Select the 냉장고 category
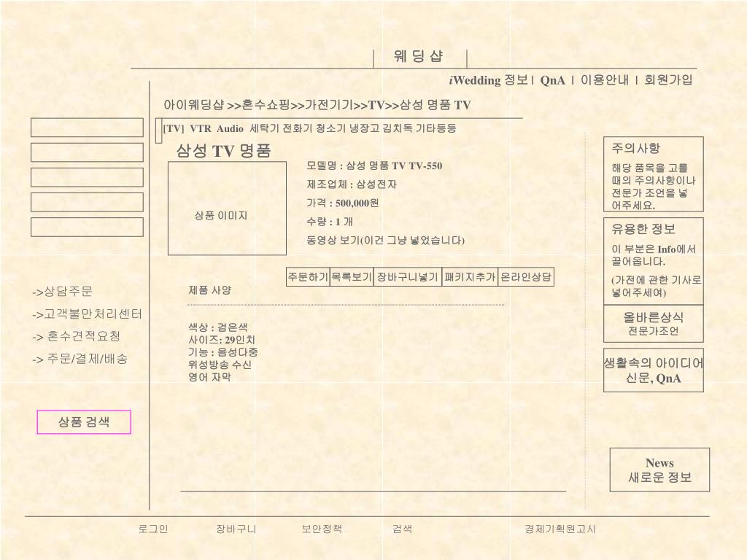747x560 pixels. [x=363, y=128]
